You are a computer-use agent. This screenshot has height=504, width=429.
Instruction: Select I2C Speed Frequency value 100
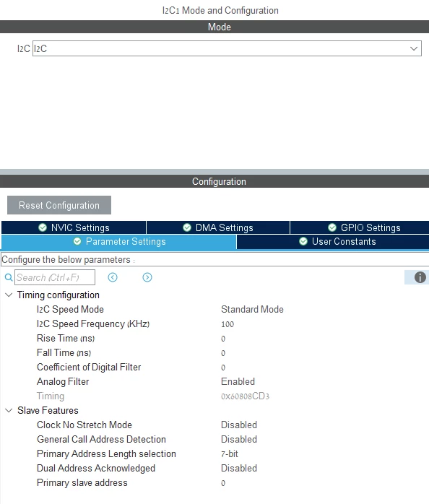[227, 324]
